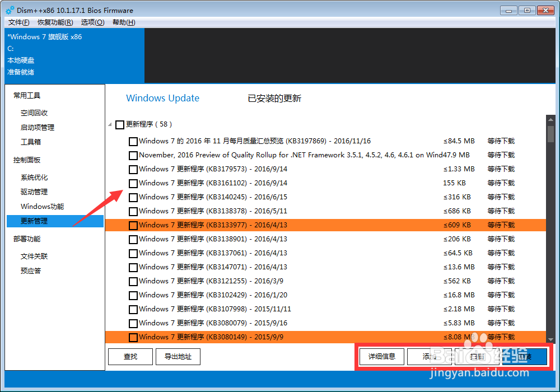Tick the checkbox for KB3147071

(x=133, y=268)
